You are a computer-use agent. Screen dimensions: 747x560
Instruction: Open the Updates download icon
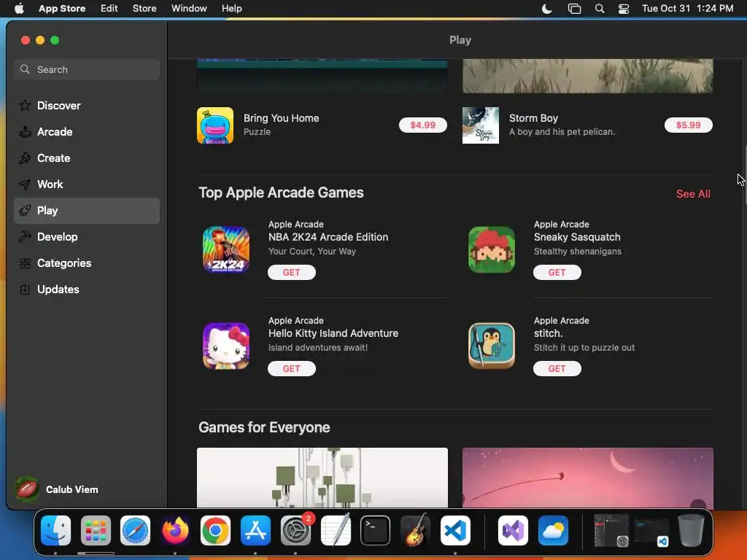[25, 289]
